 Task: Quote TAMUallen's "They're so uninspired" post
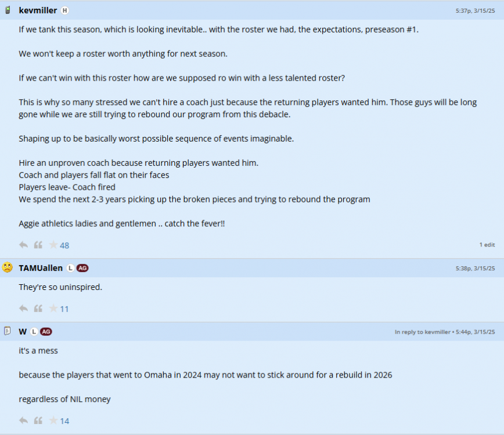point(38,309)
